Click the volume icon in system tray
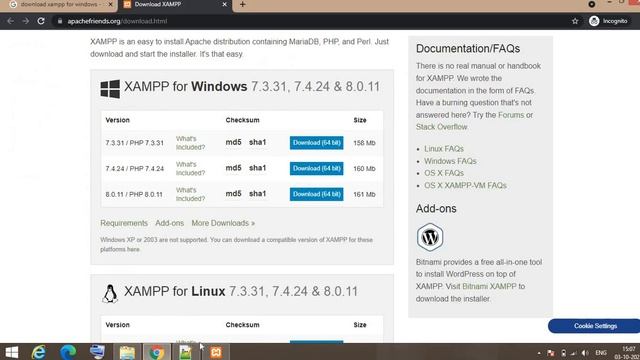Viewport: 640px width, 360px height. click(585, 353)
